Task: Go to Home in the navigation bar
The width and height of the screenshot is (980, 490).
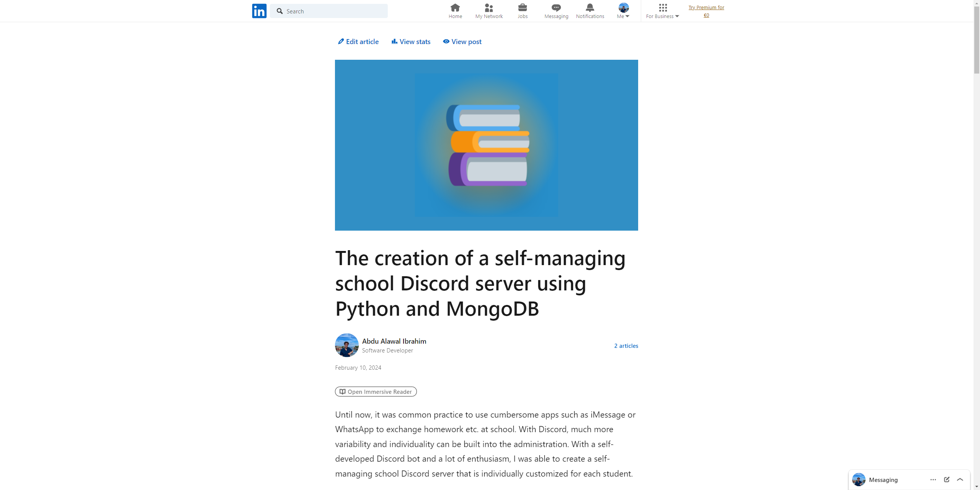Action: (x=455, y=11)
